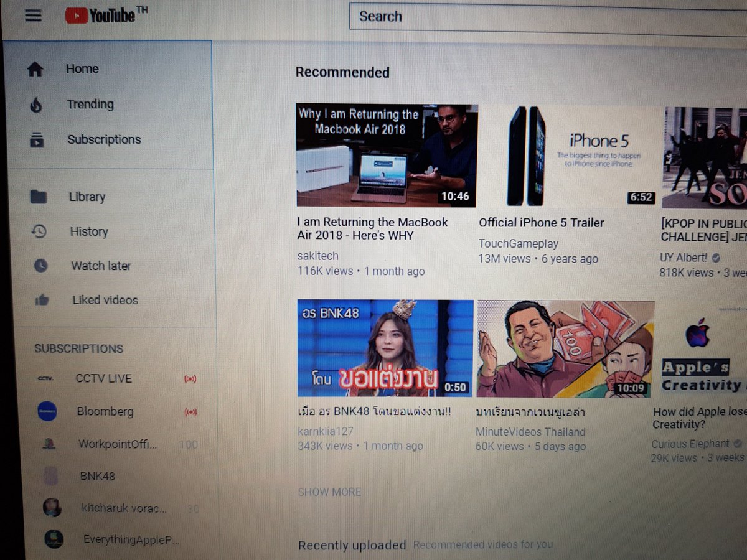
Task: Visit Curious Elephant channel link
Action: pos(690,444)
